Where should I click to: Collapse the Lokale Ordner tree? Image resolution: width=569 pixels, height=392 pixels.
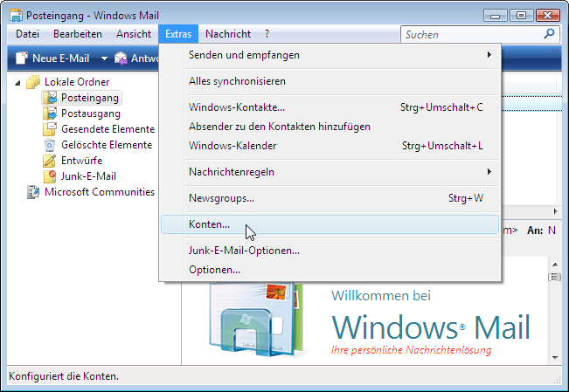tap(18, 82)
